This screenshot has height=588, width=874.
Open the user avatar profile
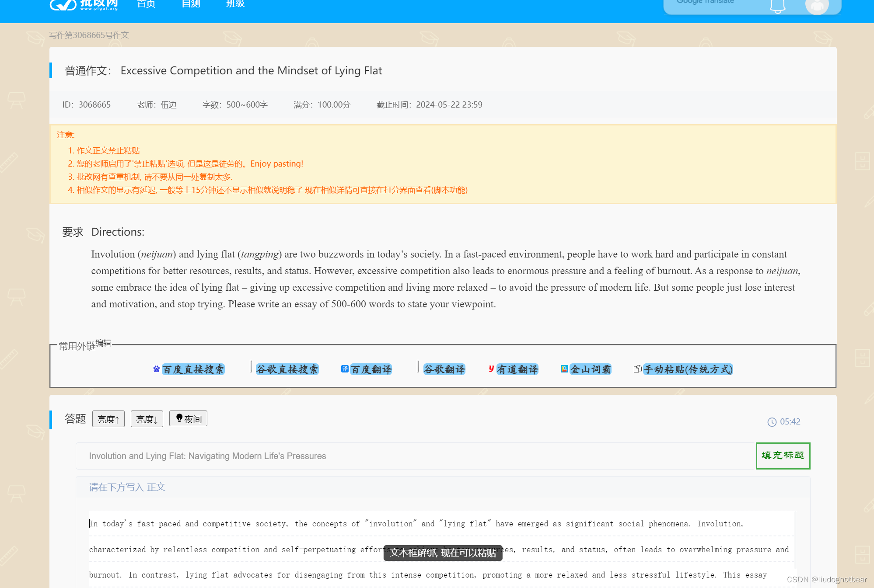tap(817, 6)
